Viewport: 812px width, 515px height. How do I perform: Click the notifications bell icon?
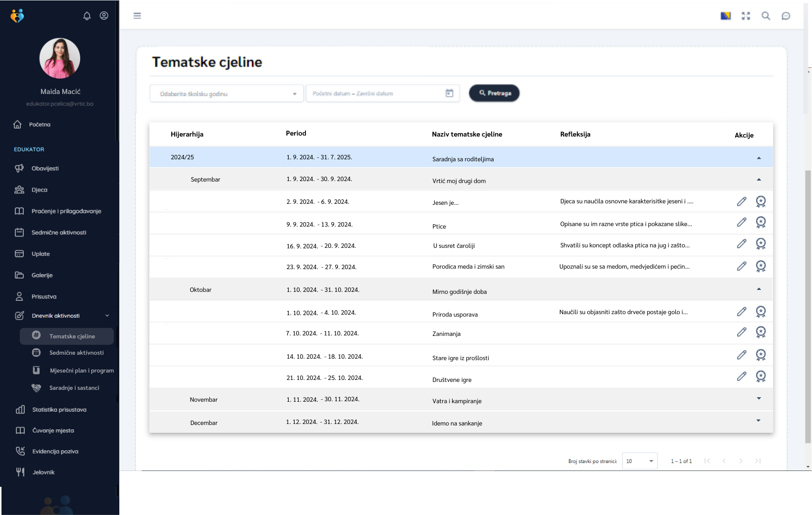point(87,15)
